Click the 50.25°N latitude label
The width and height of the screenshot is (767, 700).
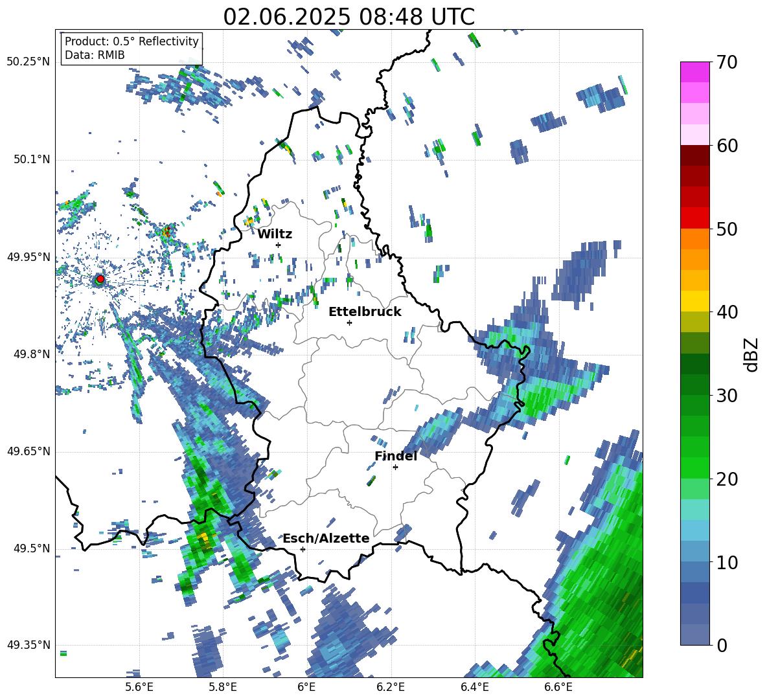click(29, 62)
